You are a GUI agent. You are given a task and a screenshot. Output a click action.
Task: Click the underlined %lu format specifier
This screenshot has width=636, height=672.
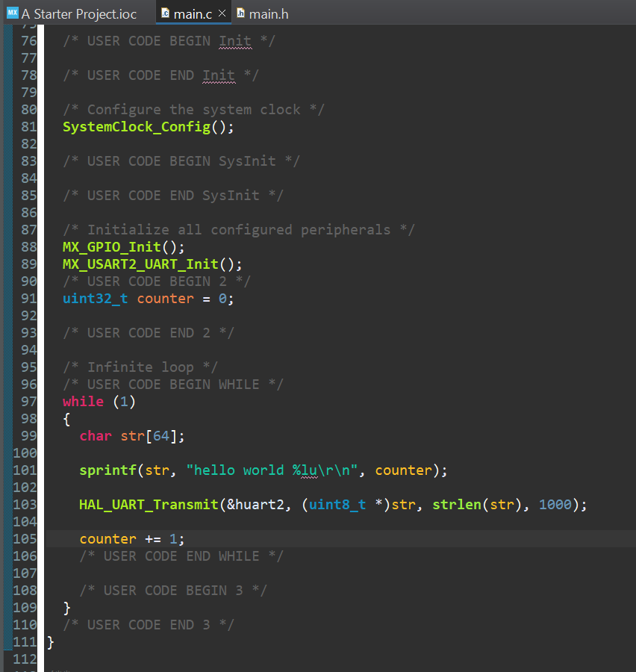pos(305,470)
